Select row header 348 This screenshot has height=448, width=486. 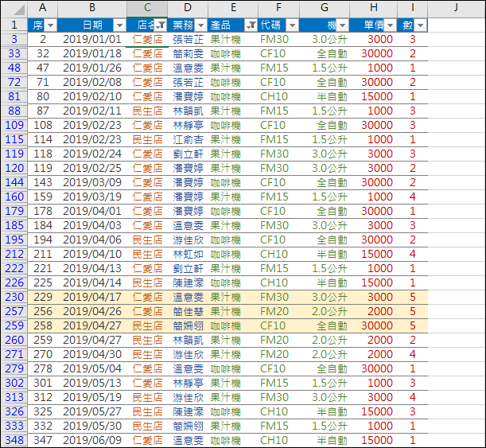point(14,440)
